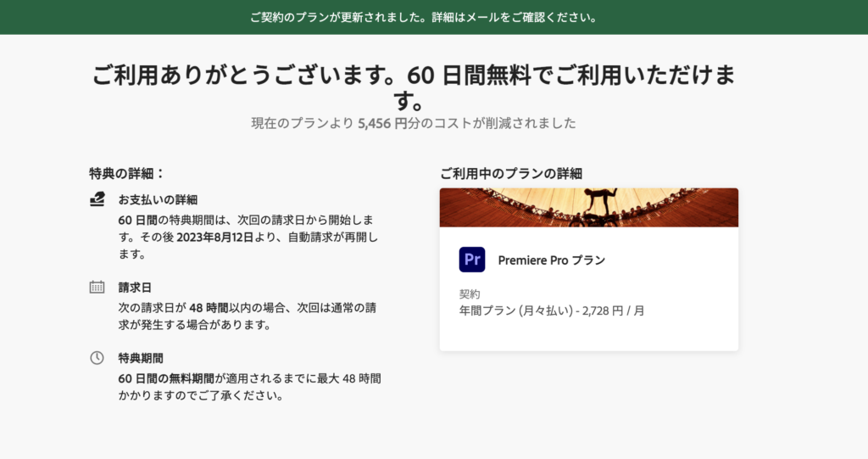Click the 5,456 円 cost savings subtitle
868x459 pixels.
click(x=414, y=123)
